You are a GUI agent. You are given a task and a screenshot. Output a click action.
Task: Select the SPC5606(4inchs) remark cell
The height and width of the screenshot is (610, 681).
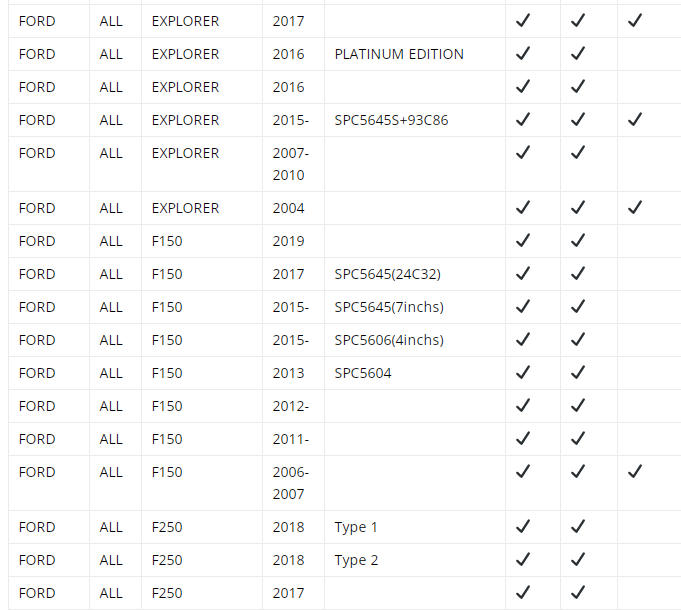415,340
